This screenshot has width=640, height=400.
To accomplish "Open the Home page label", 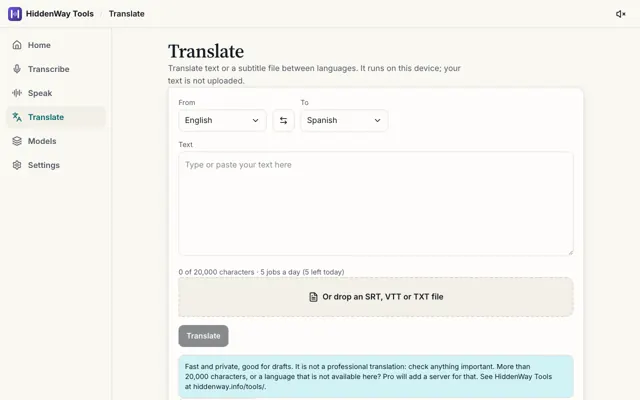I will coord(39,45).
